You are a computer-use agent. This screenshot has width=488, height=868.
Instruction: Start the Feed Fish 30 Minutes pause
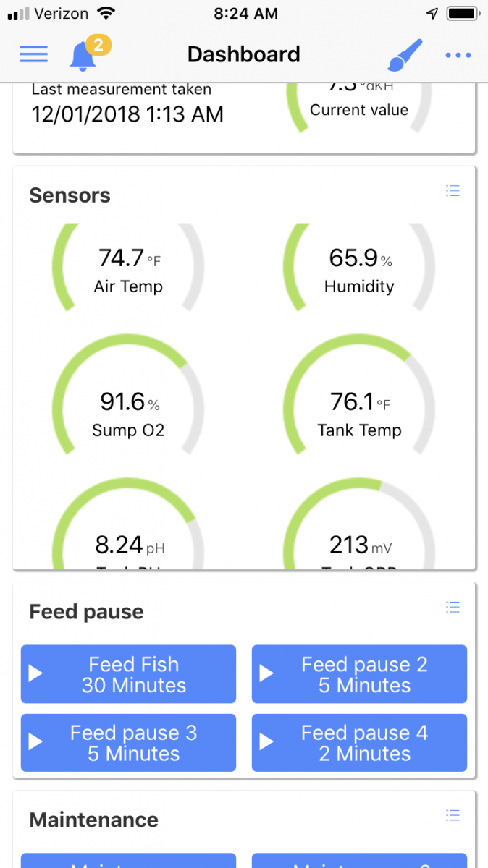pos(128,674)
